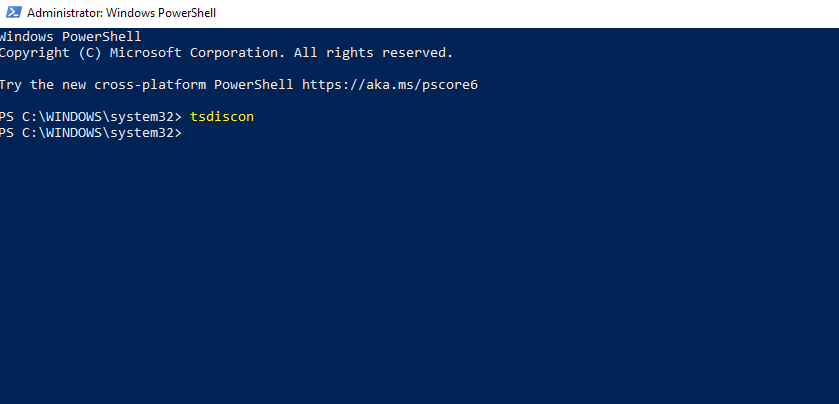Click the 'Administrator: Windows PowerShell' title text
The height and width of the screenshot is (404, 839).
point(121,13)
